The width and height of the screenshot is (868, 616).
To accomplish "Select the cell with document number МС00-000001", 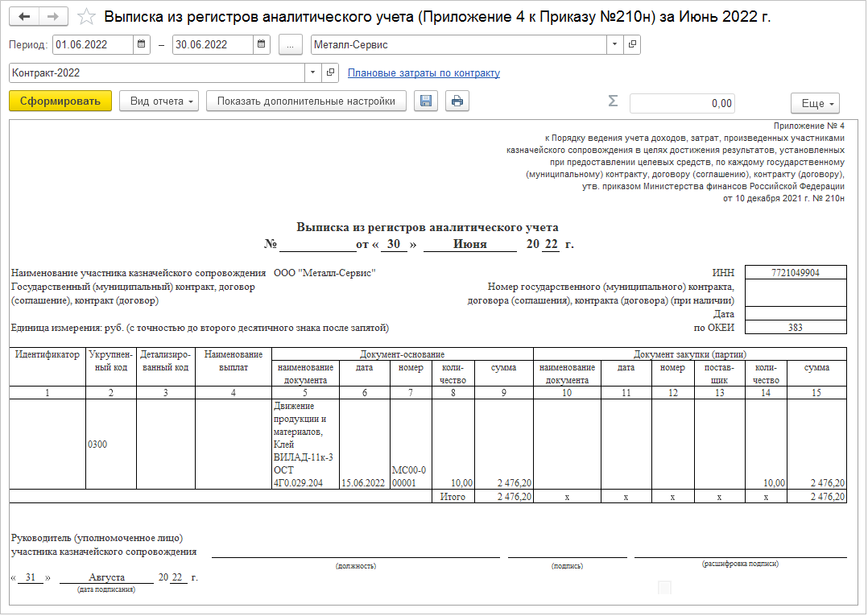I will point(411,476).
